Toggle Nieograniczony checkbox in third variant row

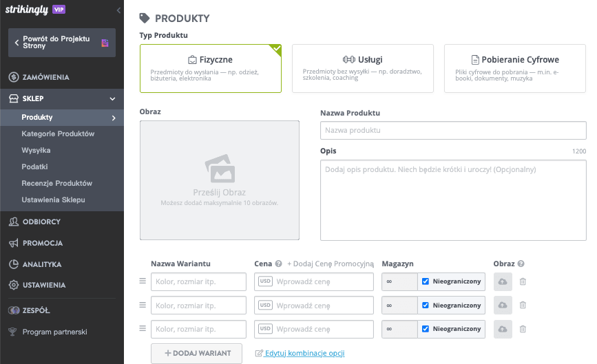coord(426,328)
